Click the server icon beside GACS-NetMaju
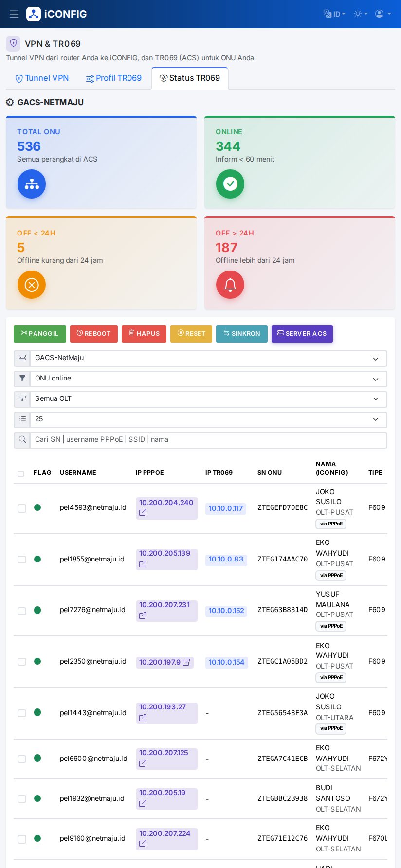The image size is (401, 868). pyautogui.click(x=22, y=358)
